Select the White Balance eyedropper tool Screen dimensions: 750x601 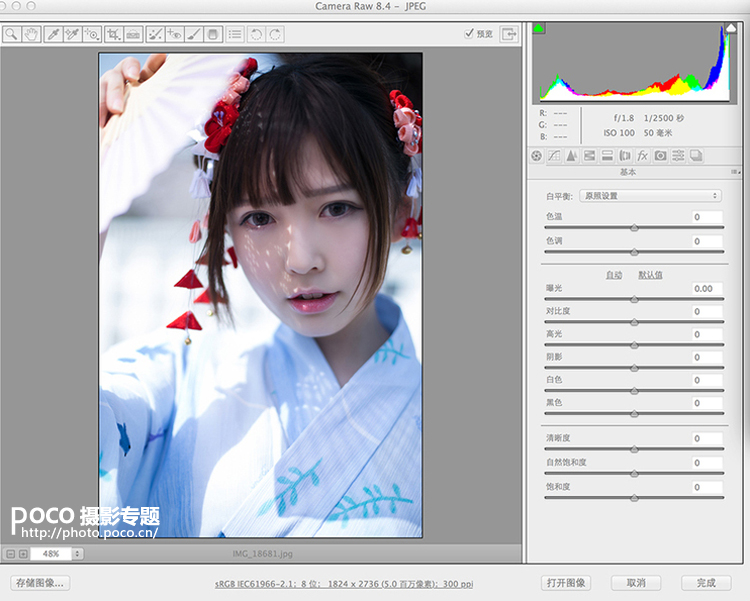[53, 34]
